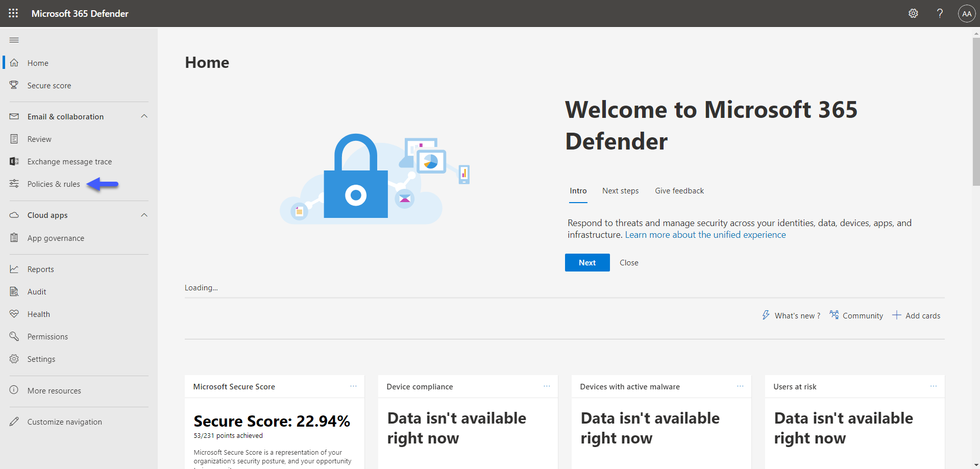The width and height of the screenshot is (980, 469).
Task: Switch to the Give feedback tab
Action: (x=679, y=191)
